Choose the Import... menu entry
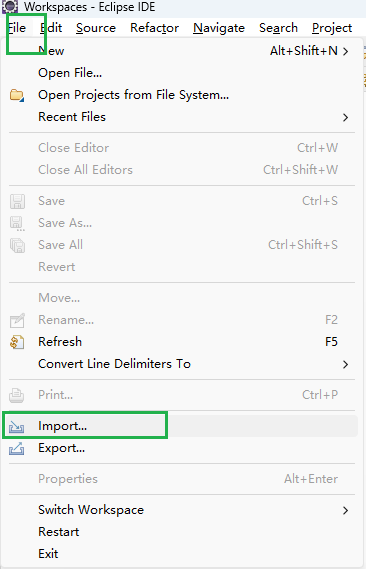The width and height of the screenshot is (366, 569). (x=182, y=426)
